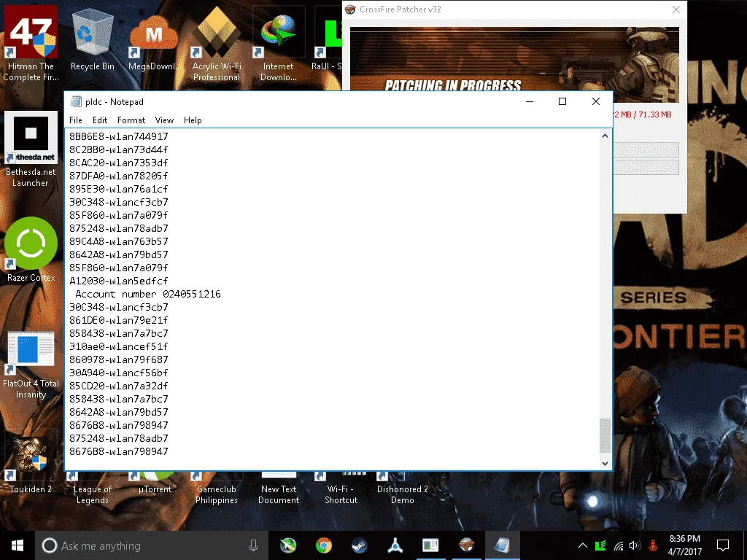
Task: Click Notepad scrollbar up arrow
Action: [605, 136]
